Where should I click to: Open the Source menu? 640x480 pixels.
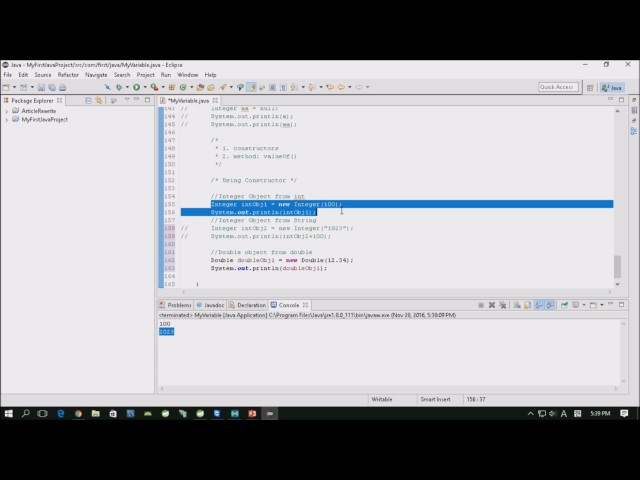(43, 75)
